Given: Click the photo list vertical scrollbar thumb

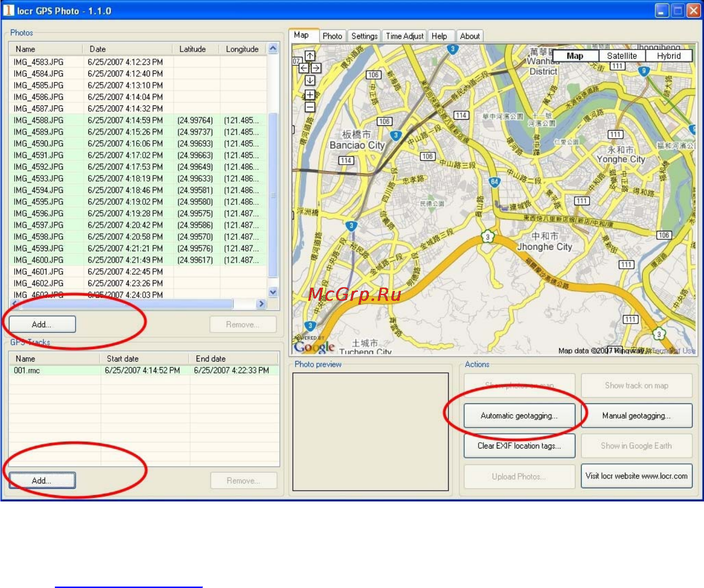Looking at the screenshot, I should (x=273, y=195).
